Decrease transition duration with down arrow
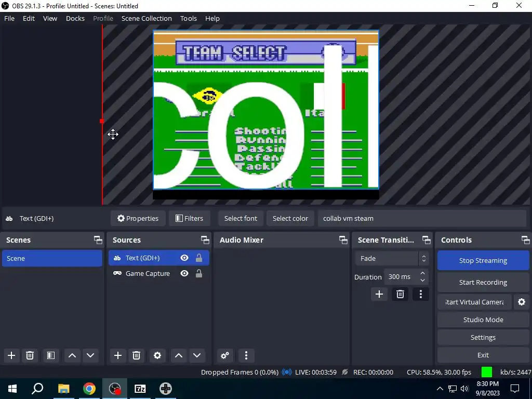The width and height of the screenshot is (532, 399). point(422,281)
